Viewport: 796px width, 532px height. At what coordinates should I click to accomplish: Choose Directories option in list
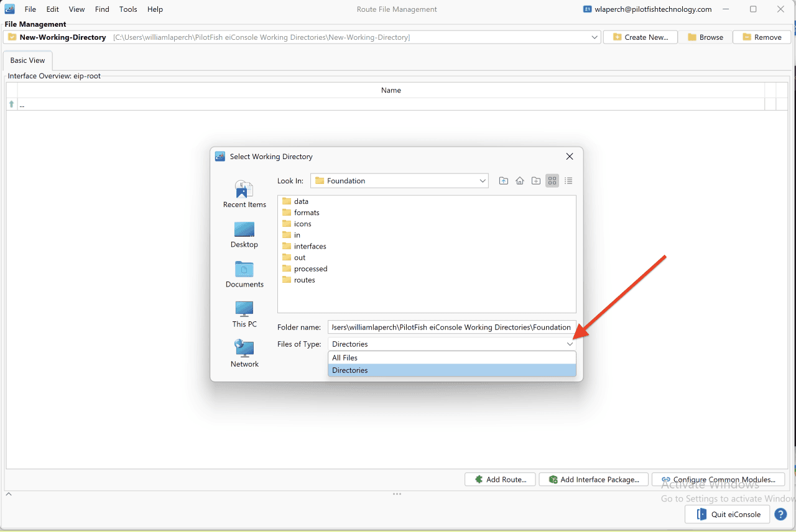[452, 370]
